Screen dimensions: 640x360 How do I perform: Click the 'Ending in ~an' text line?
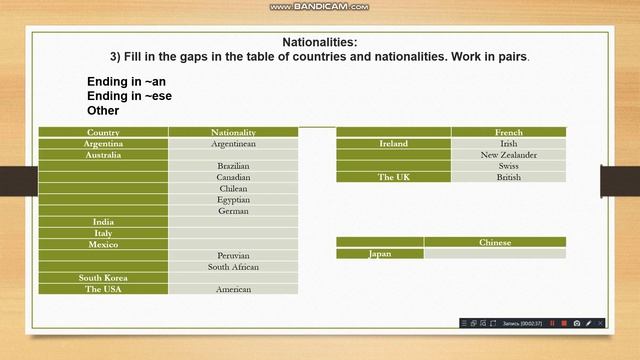click(x=126, y=82)
